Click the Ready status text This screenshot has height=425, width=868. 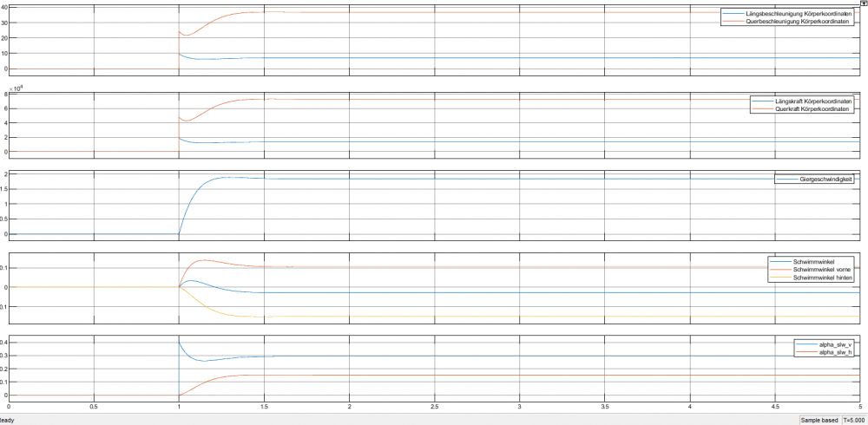(x=6, y=419)
